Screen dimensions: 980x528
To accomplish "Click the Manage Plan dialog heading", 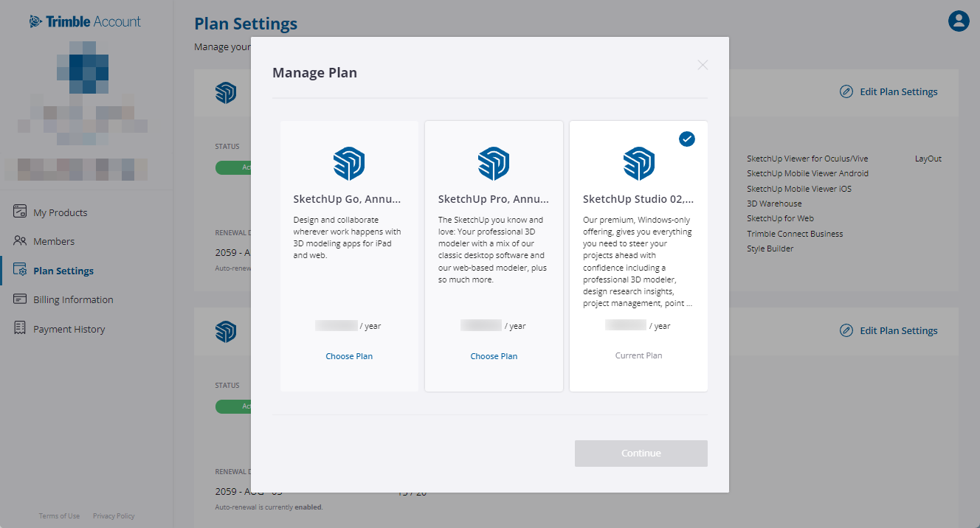I will pos(314,73).
